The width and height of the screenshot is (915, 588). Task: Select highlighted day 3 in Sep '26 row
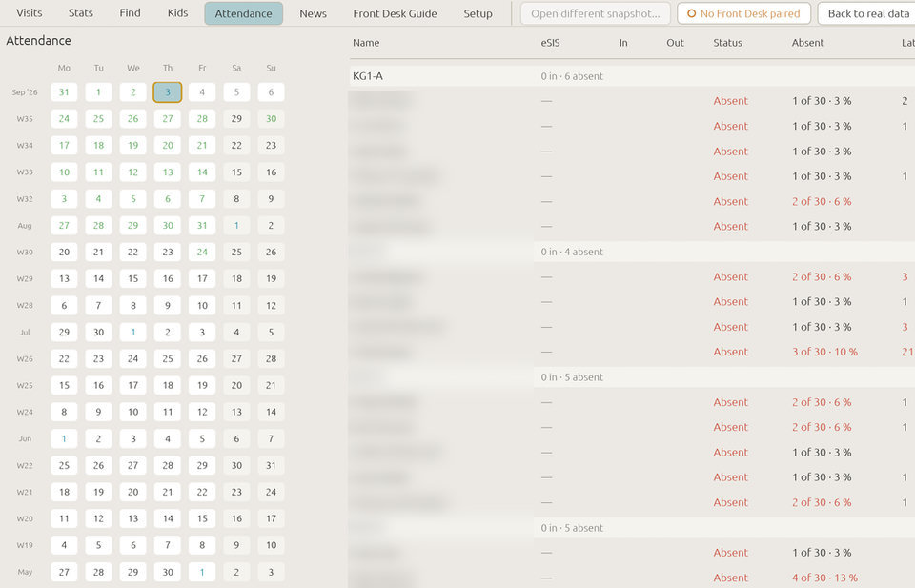tap(168, 92)
